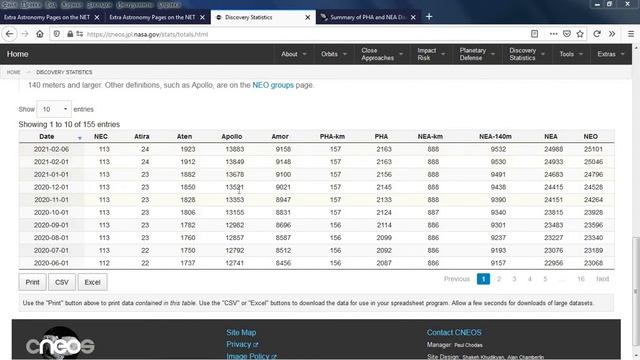Sort table by the NEO column
Image resolution: width=640 pixels, height=360 pixels.
coord(590,136)
